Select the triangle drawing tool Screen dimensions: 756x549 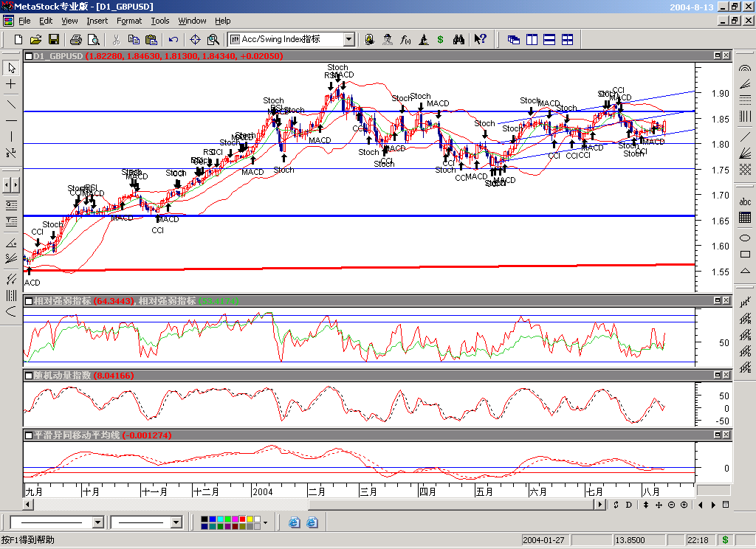click(745, 272)
